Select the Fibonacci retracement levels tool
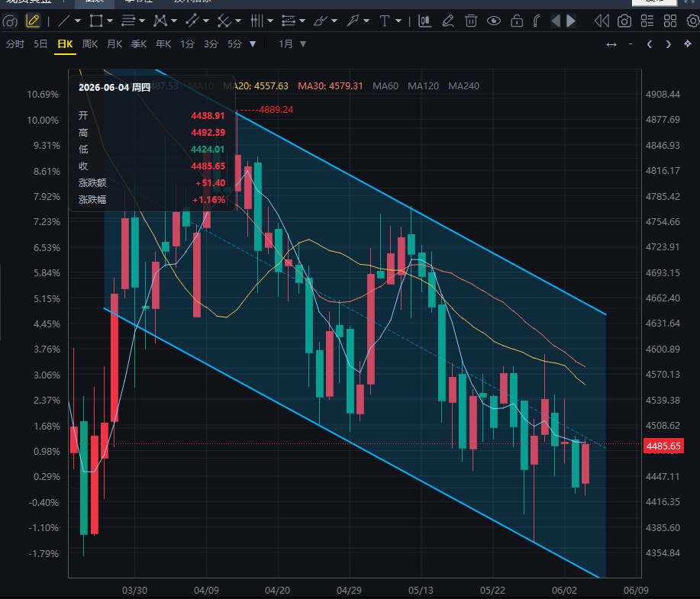Screen dimensions: 700x599 289,21
